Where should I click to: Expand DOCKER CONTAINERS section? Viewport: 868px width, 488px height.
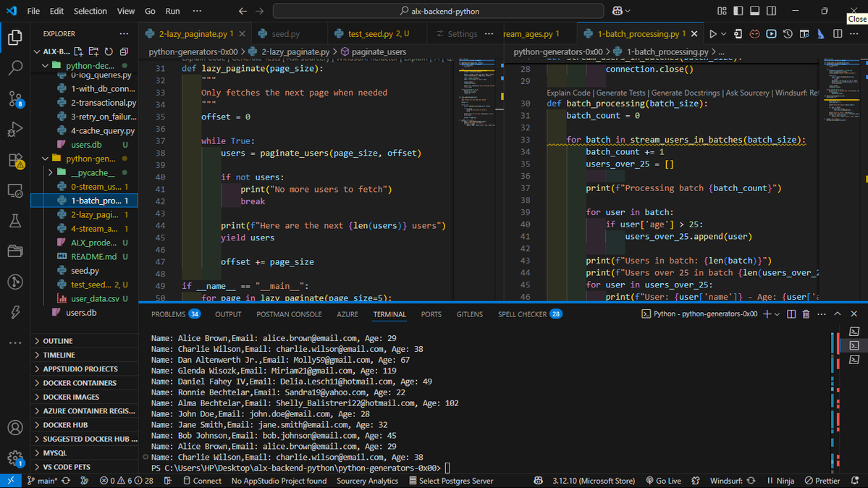(x=84, y=383)
